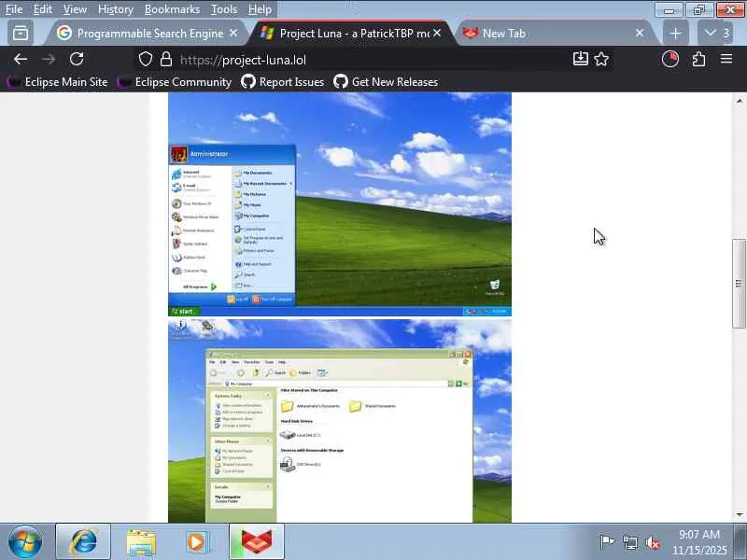Open the Help menu
Viewport: 747px width, 560px height.
(x=260, y=9)
